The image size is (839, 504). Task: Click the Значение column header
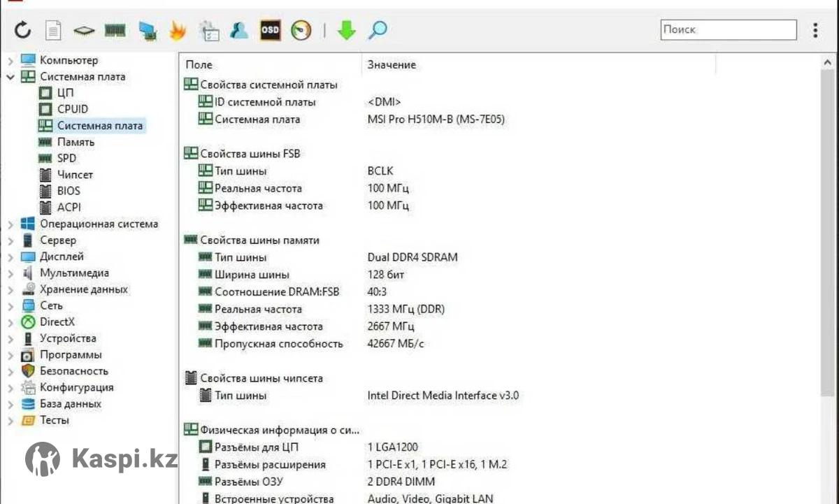[392, 64]
